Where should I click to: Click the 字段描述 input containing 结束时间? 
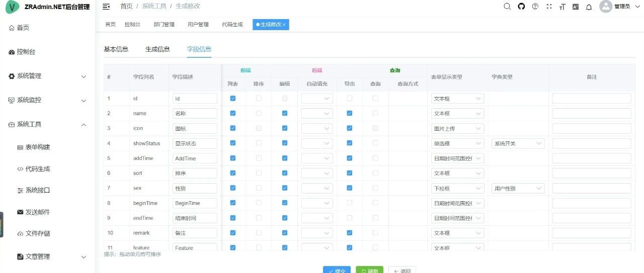point(195,218)
